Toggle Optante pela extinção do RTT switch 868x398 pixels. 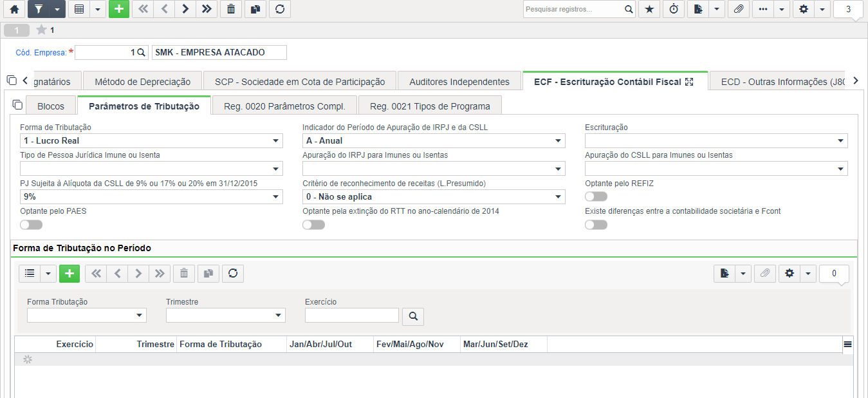(x=313, y=225)
